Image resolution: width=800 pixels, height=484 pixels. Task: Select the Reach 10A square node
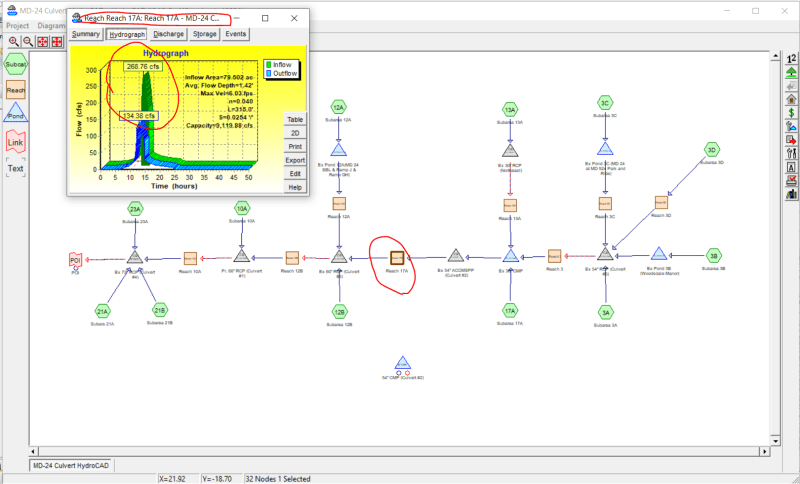tap(190, 259)
